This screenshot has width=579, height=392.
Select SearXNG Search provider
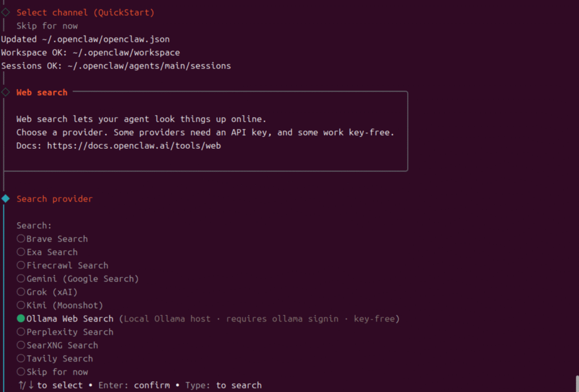click(x=21, y=346)
